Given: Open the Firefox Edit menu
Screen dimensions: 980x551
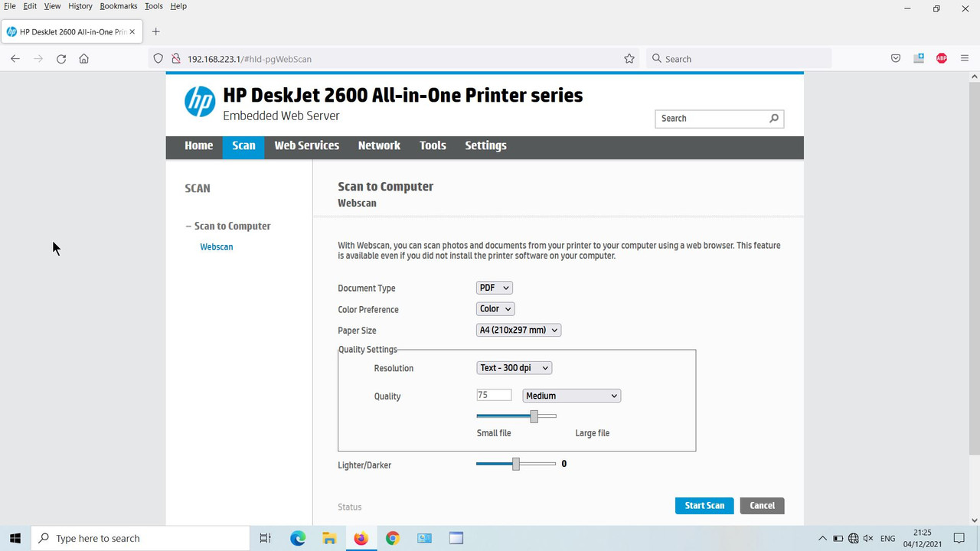Looking at the screenshot, I should coord(30,6).
